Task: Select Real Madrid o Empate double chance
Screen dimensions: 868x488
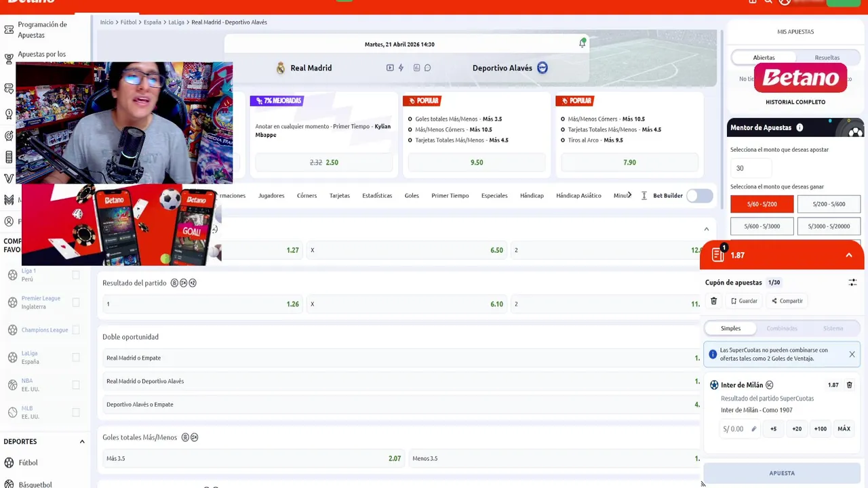Action: tap(401, 358)
